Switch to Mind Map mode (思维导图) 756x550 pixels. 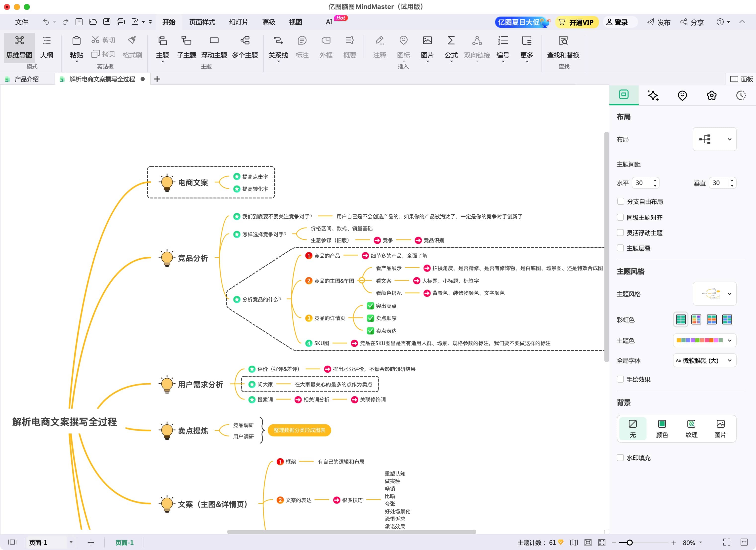coord(19,47)
